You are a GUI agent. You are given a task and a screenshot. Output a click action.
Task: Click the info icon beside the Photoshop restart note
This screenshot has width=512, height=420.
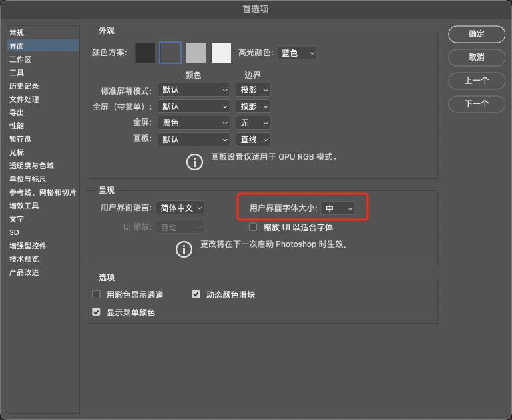click(x=184, y=250)
